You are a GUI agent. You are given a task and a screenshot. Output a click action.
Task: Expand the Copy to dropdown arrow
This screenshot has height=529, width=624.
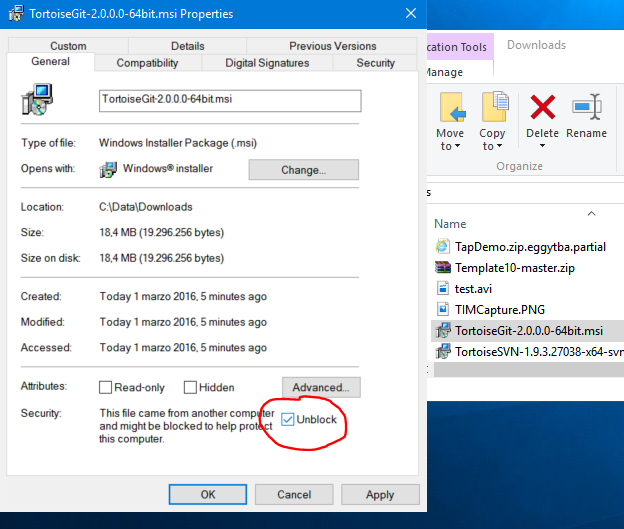(499, 147)
